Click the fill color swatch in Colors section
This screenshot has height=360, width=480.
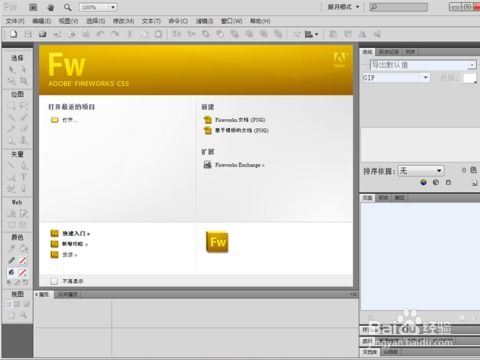[x=23, y=273]
